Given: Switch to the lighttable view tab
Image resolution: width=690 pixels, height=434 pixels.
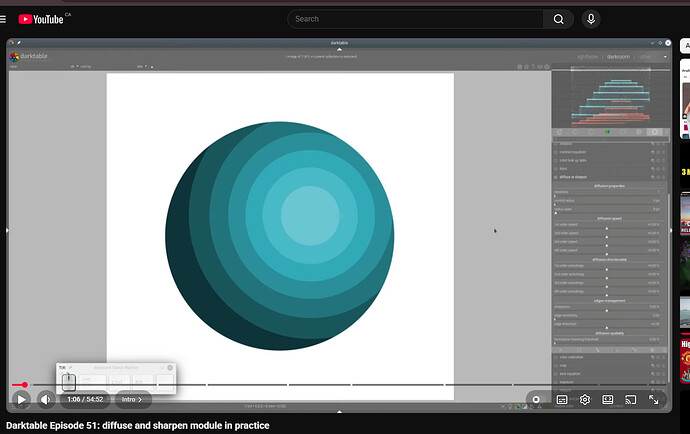Looking at the screenshot, I should pyautogui.click(x=590, y=57).
